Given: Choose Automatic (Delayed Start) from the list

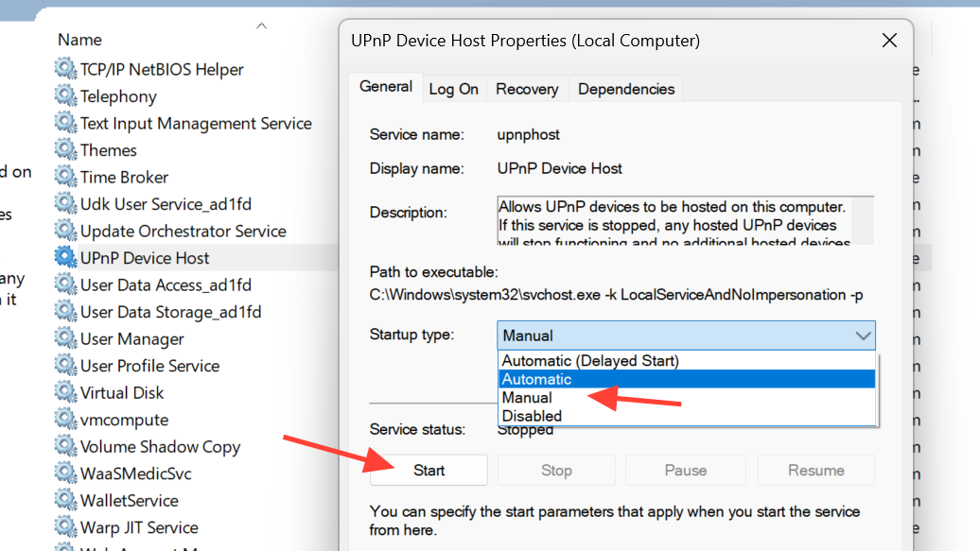Looking at the screenshot, I should pos(590,361).
